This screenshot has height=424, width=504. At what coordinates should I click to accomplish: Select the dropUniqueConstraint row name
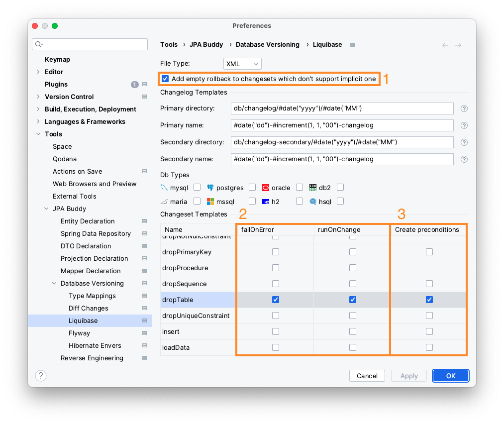(196, 316)
